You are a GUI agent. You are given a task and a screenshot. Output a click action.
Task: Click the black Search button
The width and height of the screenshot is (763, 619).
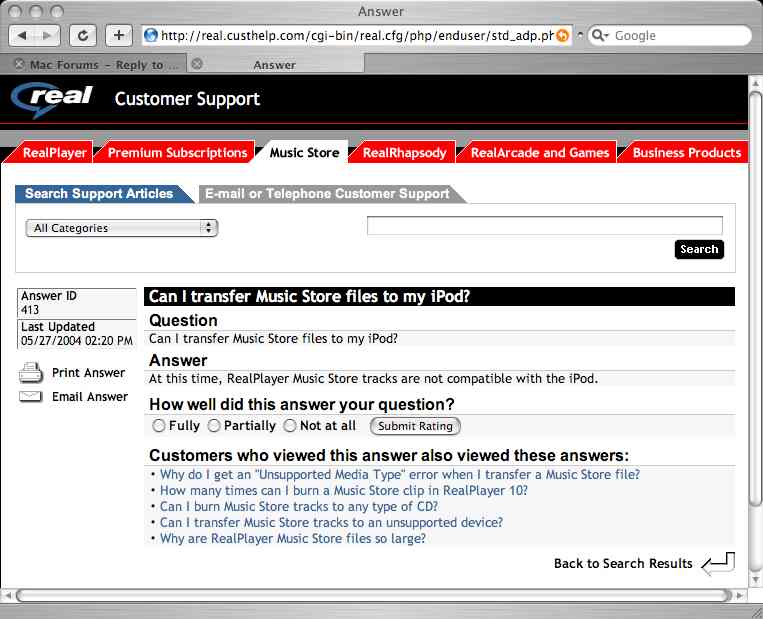tap(699, 249)
